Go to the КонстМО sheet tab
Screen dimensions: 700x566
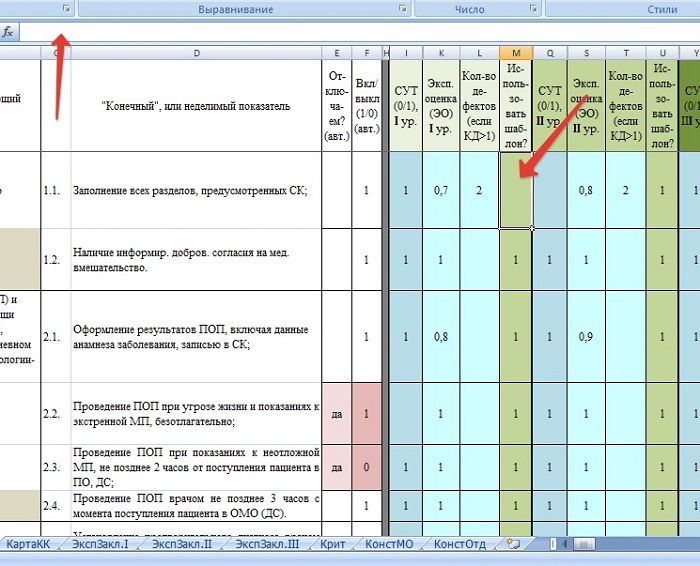point(389,544)
